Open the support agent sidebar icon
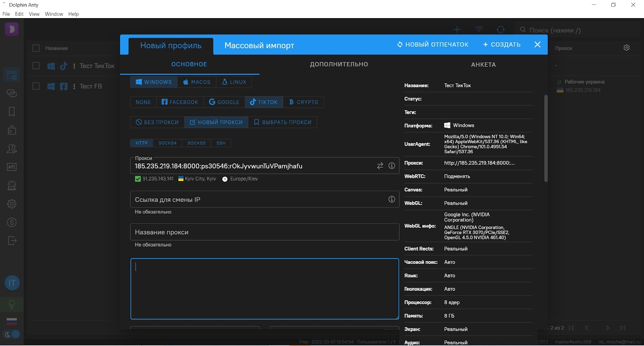The width and height of the screenshot is (644, 346). [x=12, y=185]
